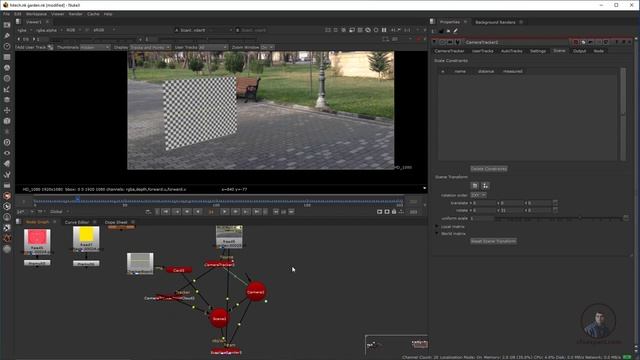Open the Global frame range dropdown
This screenshot has height=360, width=640.
tap(60, 212)
